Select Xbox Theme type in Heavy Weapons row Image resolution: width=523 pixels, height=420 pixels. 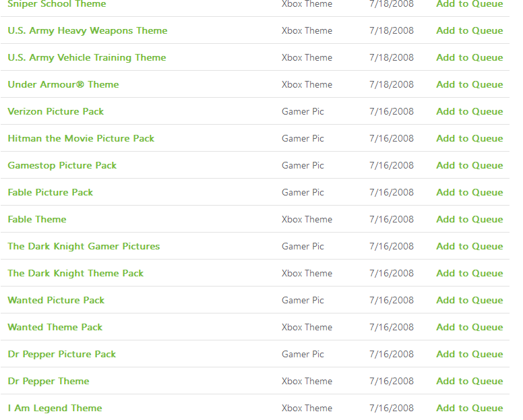pyautogui.click(x=307, y=31)
